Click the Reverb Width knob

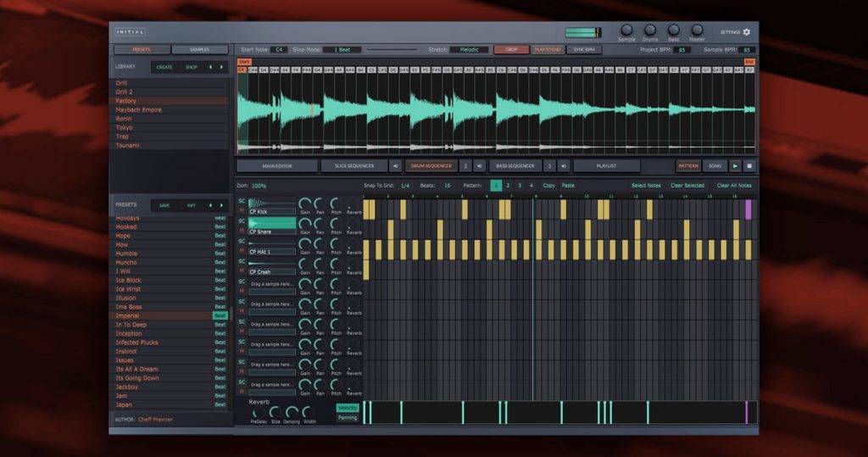309,413
